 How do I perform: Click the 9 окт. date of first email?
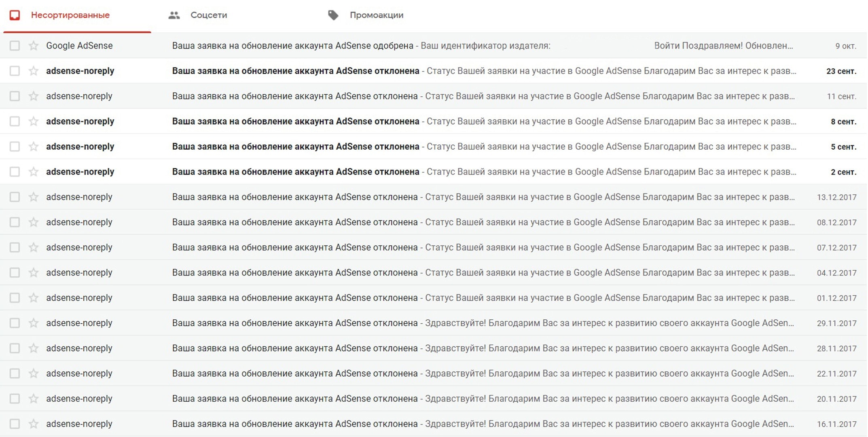[x=846, y=46]
